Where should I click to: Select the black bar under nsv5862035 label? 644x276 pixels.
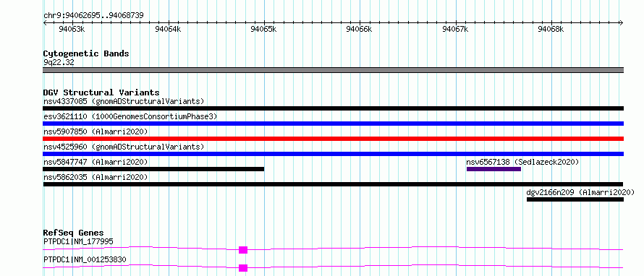tap(333, 184)
